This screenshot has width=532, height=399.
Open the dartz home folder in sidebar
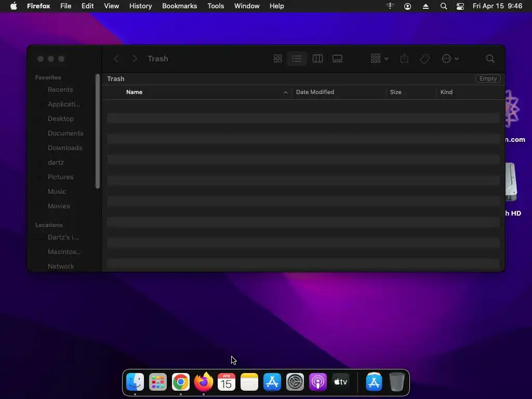tap(56, 163)
